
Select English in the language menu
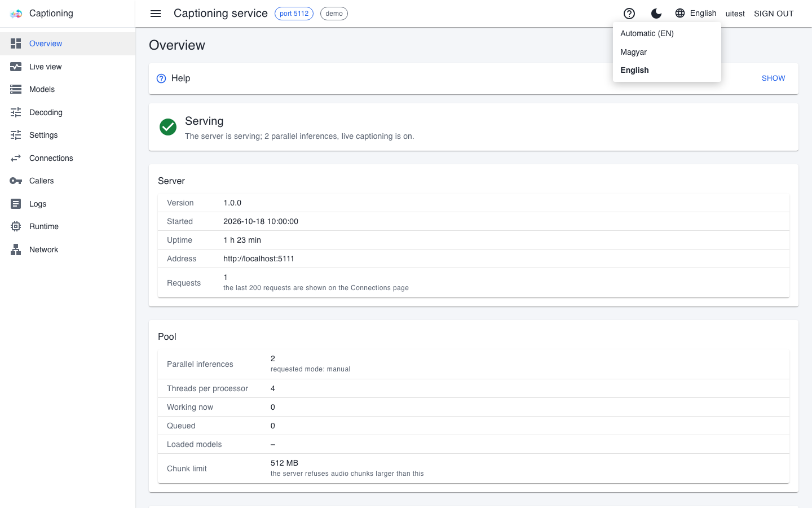click(x=667, y=70)
